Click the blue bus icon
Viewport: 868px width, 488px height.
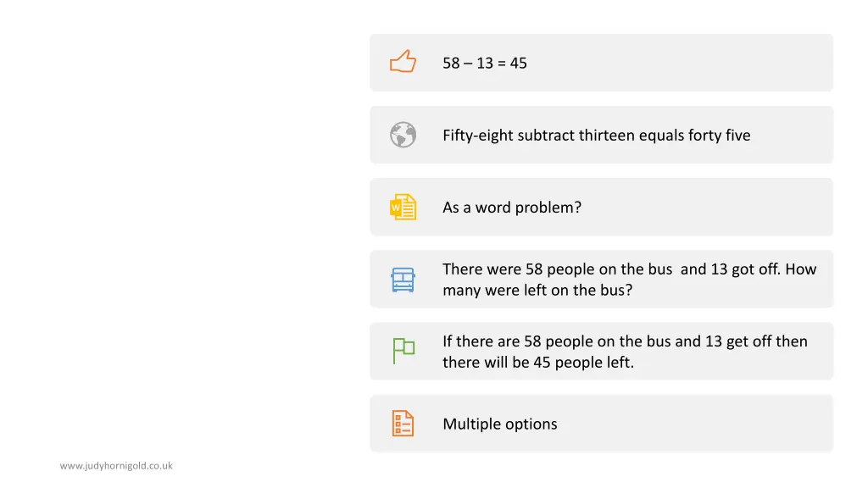[x=403, y=280]
